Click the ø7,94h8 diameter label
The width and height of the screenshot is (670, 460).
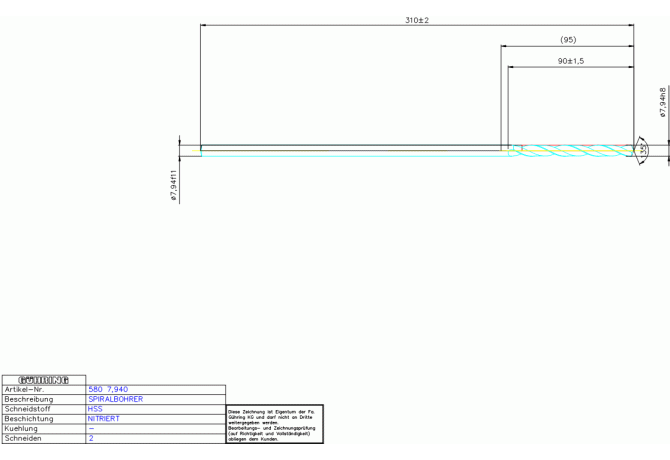tap(663, 102)
